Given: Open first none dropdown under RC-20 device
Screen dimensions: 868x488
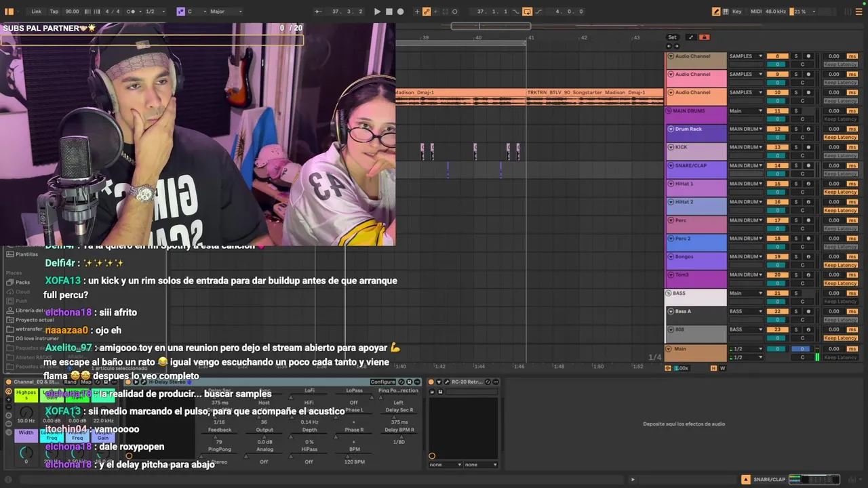Looking at the screenshot, I should coord(446,464).
